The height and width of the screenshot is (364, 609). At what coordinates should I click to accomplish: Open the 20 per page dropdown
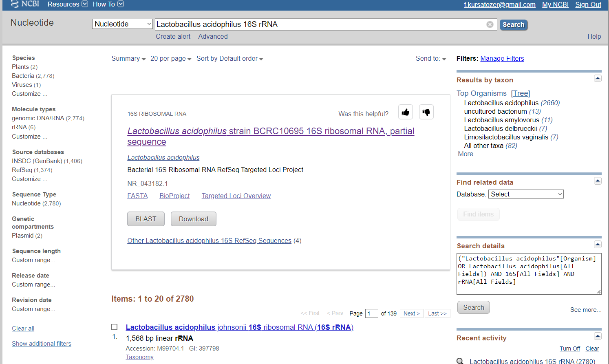point(171,59)
